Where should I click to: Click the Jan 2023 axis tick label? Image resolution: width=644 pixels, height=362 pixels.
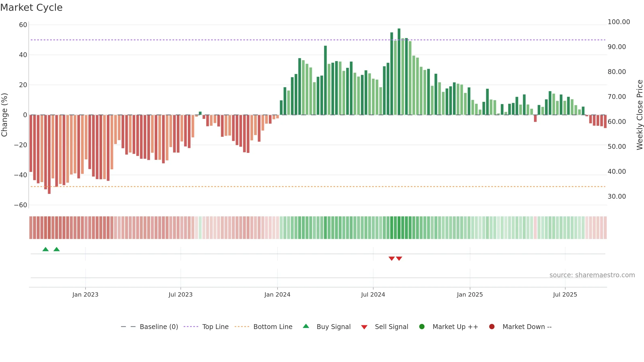point(85,295)
